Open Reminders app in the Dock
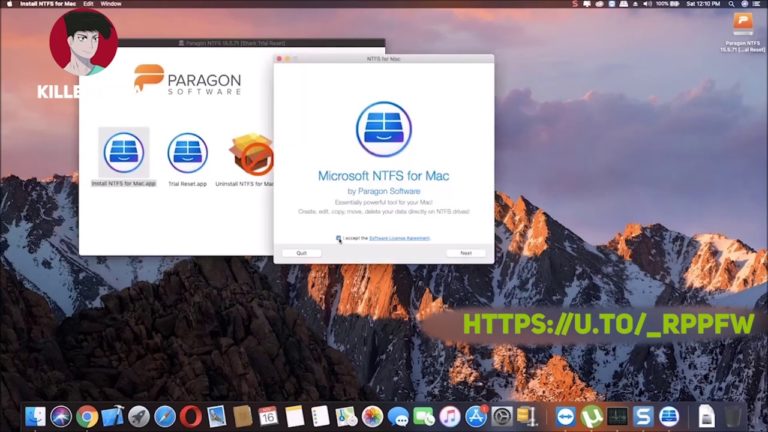This screenshot has width=768, height=432. click(320, 417)
